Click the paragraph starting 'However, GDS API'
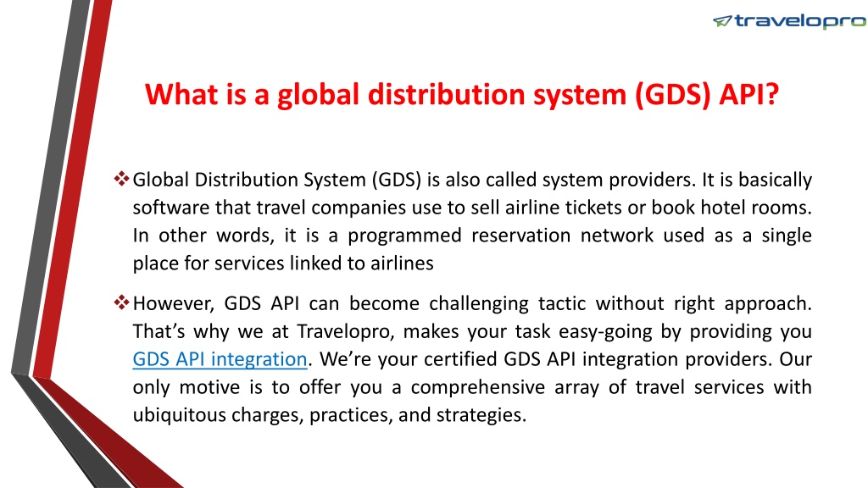The height and width of the screenshot is (488, 868). coord(472,359)
